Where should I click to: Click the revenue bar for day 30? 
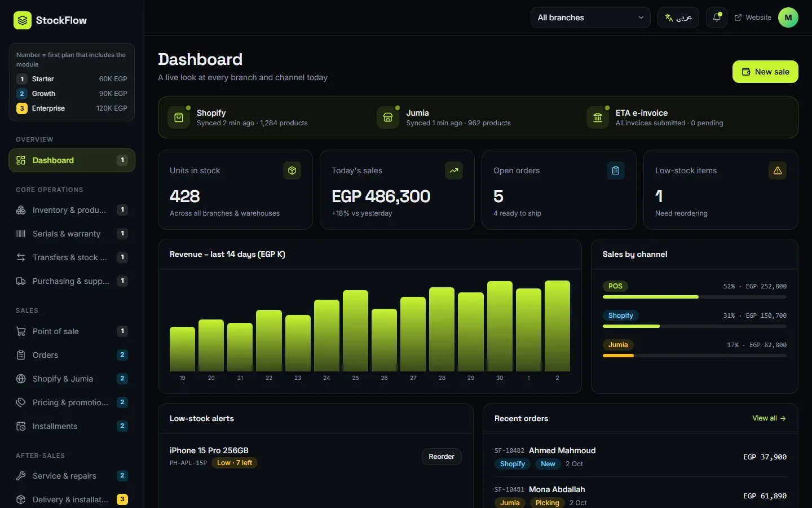tap(500, 326)
